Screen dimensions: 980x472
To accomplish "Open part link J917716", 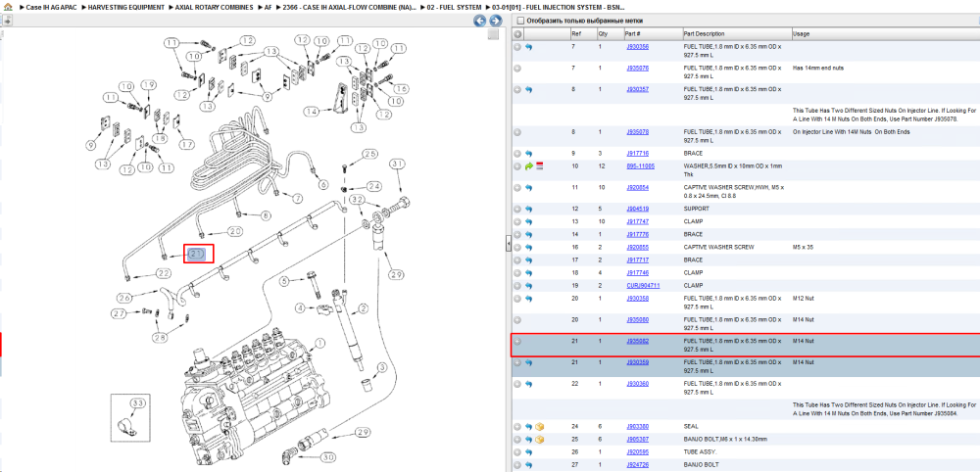I will (x=638, y=153).
